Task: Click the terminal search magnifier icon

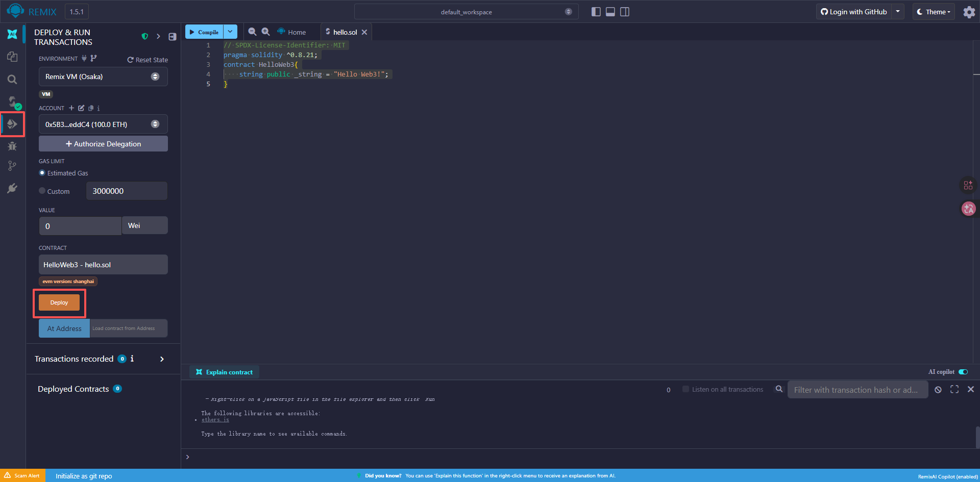Action: (x=779, y=389)
